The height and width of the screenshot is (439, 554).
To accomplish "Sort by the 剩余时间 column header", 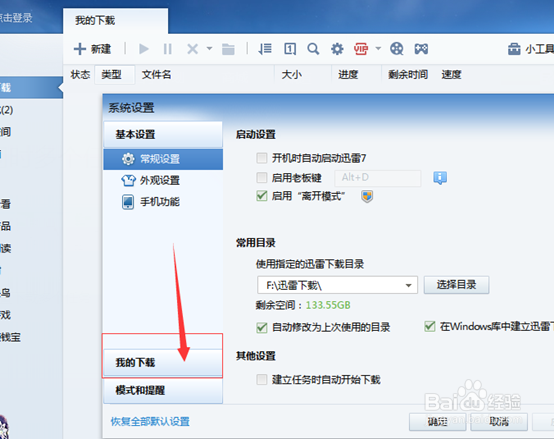I will (408, 75).
